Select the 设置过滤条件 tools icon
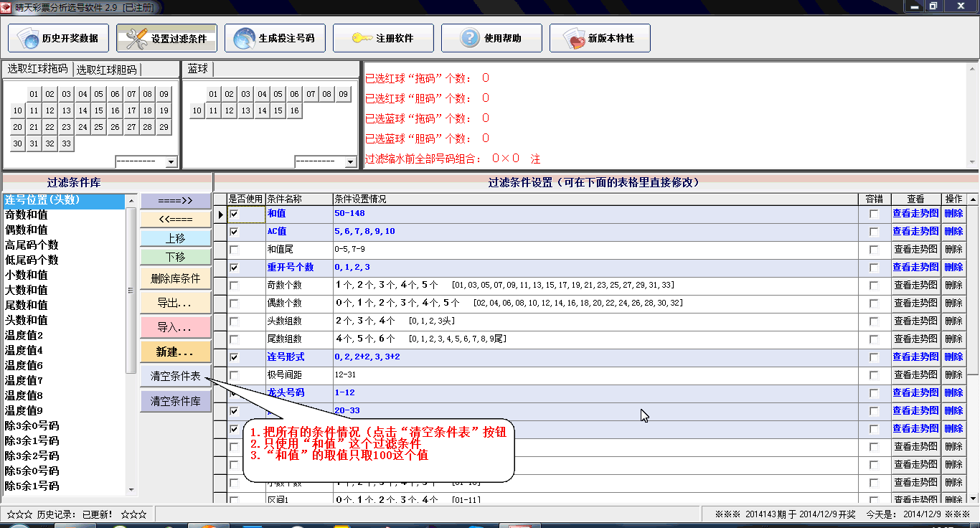The width and height of the screenshot is (980, 528). (136, 39)
